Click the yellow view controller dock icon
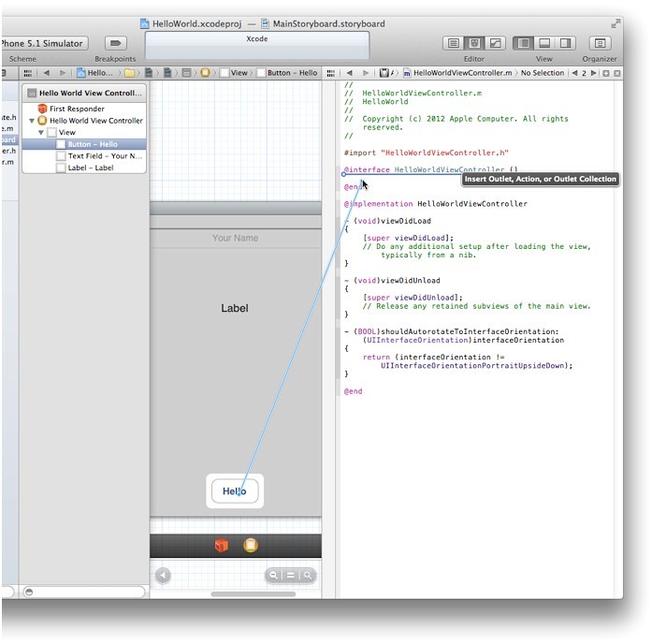 [250, 546]
